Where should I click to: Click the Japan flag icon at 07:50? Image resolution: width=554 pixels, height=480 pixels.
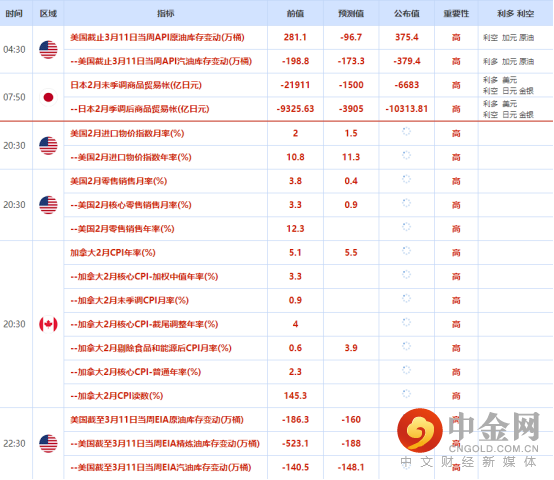[x=48, y=97]
